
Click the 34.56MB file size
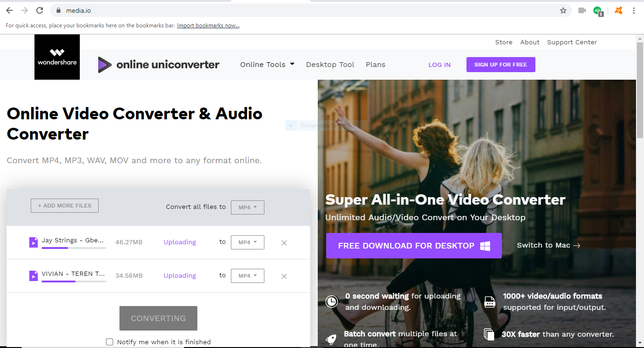129,275
